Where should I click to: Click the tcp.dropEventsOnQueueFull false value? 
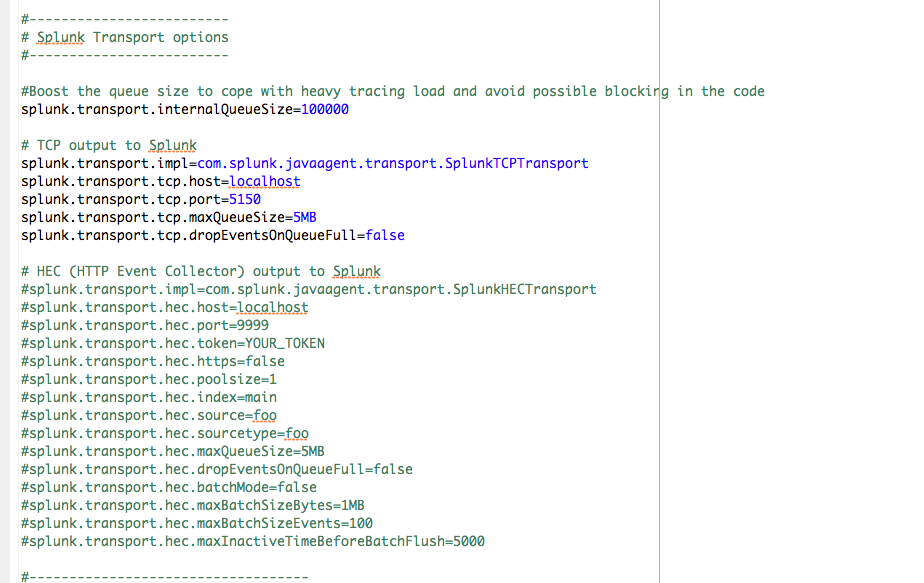(x=385, y=235)
